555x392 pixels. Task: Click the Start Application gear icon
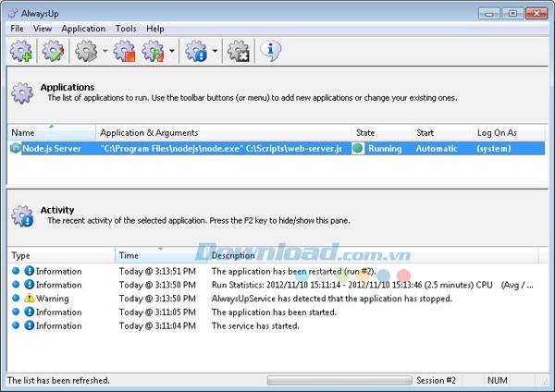87,51
